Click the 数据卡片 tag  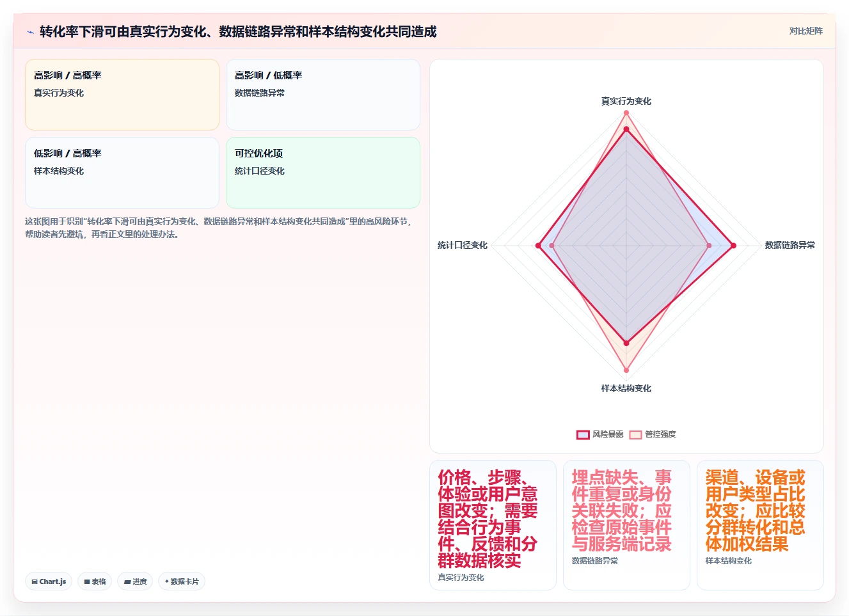[x=182, y=581]
